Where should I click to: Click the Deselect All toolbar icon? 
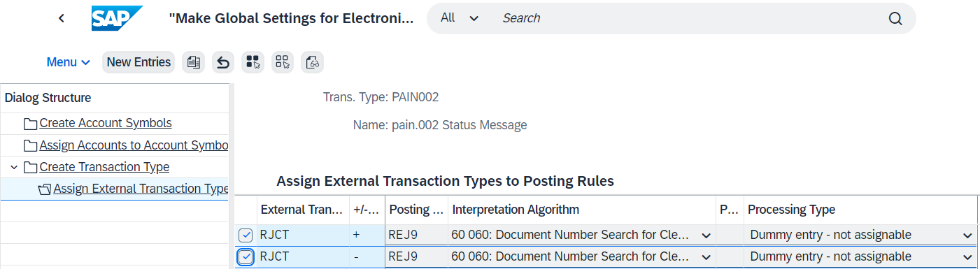pos(283,62)
